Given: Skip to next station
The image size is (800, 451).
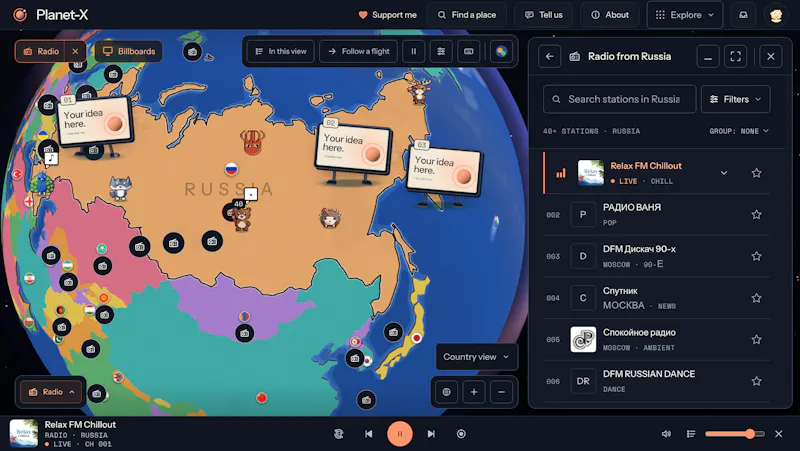Looking at the screenshot, I should [x=431, y=434].
